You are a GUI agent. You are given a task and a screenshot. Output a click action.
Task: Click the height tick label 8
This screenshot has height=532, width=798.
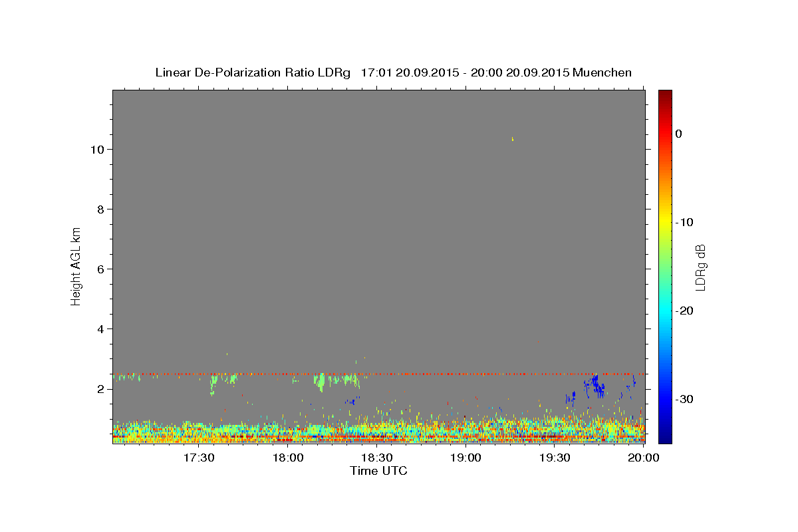(101, 209)
